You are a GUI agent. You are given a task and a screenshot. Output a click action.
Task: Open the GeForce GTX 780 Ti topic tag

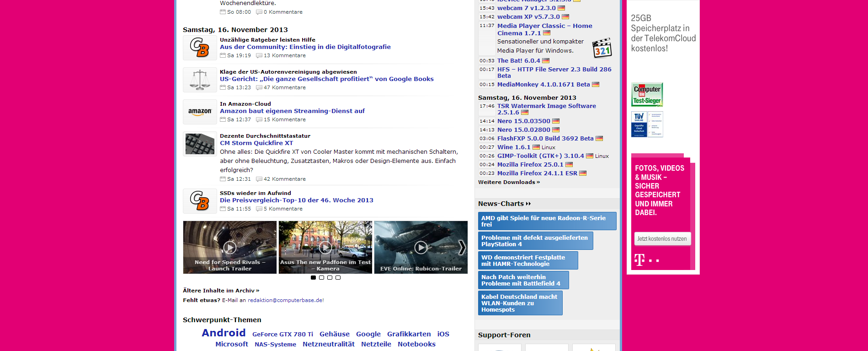[x=282, y=335]
